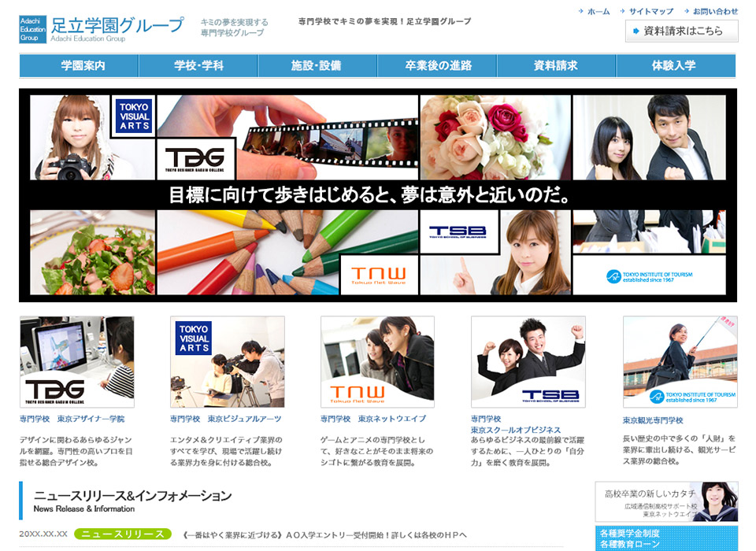Screen dimensions: 756x551
Task: Click the Tokyo Institute of Tourism banner logo
Action: click(649, 275)
